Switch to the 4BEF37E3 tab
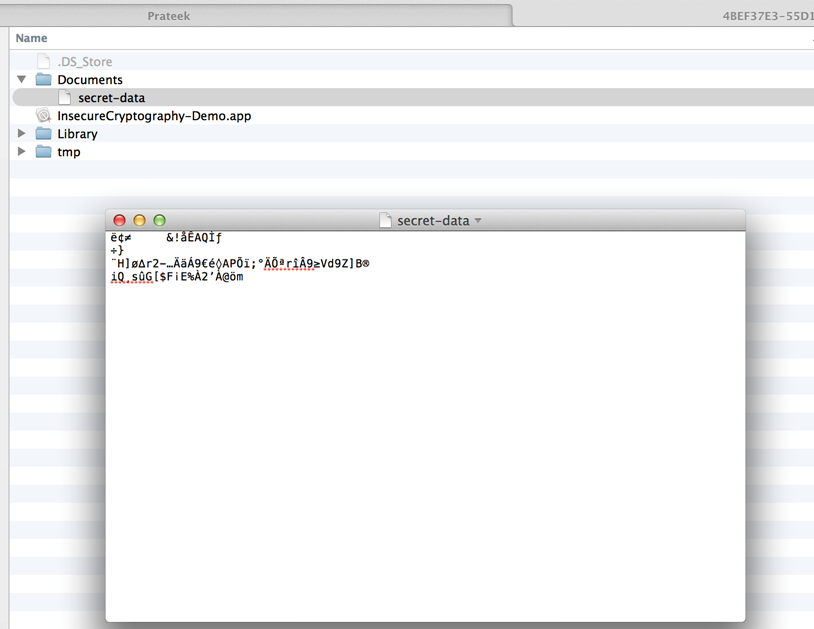Viewport: 814px width, 629px height. click(x=766, y=16)
